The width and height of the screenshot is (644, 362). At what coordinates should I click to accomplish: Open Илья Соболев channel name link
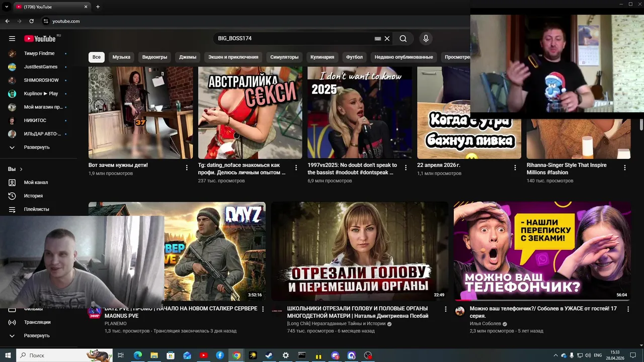[486, 324]
